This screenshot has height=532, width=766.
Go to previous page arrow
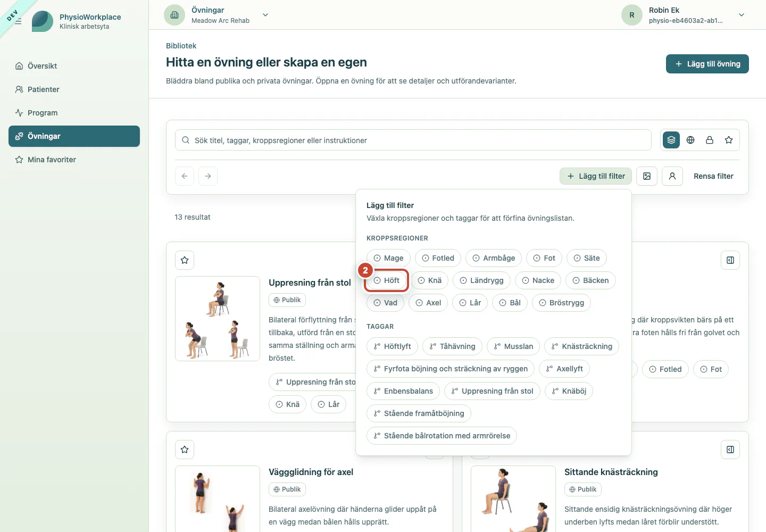click(185, 176)
